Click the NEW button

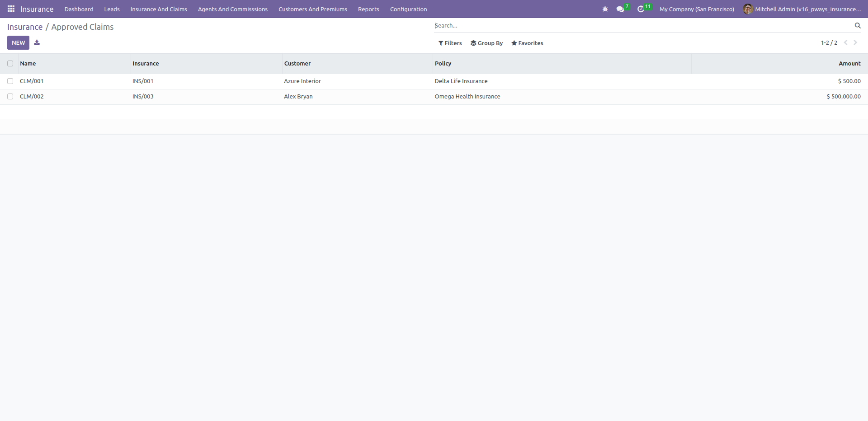tap(18, 42)
